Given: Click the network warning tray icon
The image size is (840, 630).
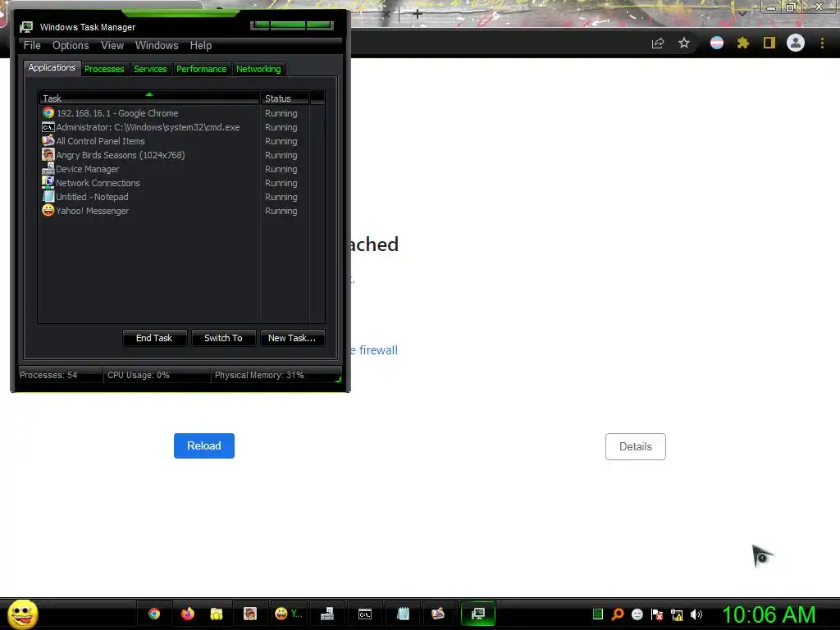Looking at the screenshot, I should click(x=677, y=614).
